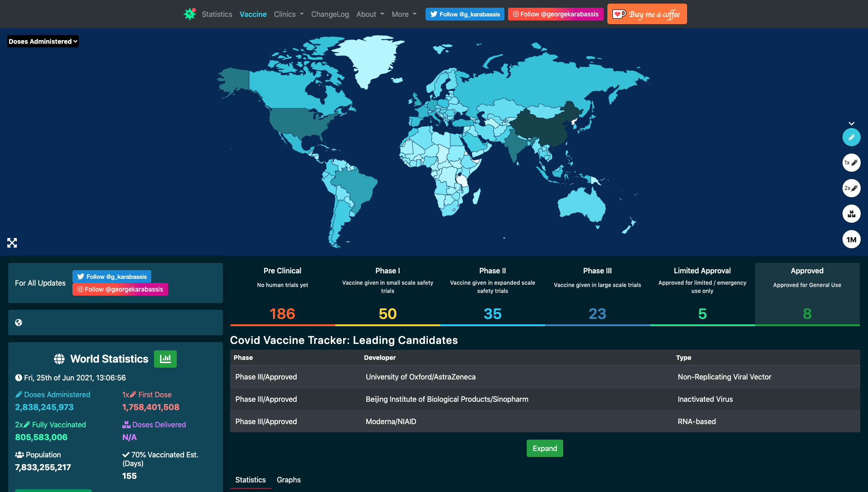
Task: Open the doses delivered map layer
Action: [x=851, y=214]
